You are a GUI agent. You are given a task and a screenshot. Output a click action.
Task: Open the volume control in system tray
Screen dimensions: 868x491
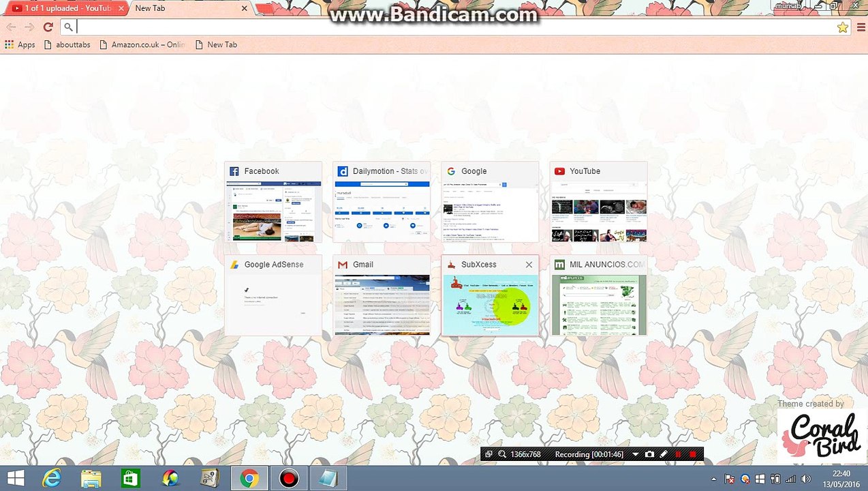coord(805,479)
